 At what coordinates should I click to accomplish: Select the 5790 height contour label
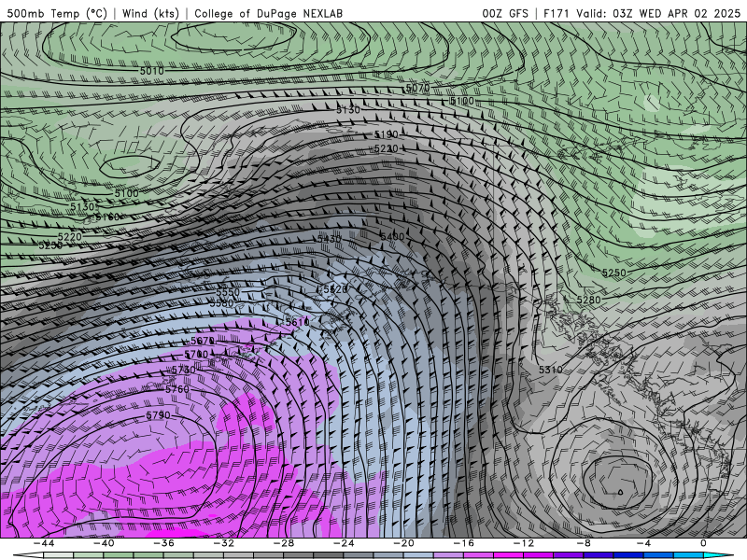pos(158,415)
